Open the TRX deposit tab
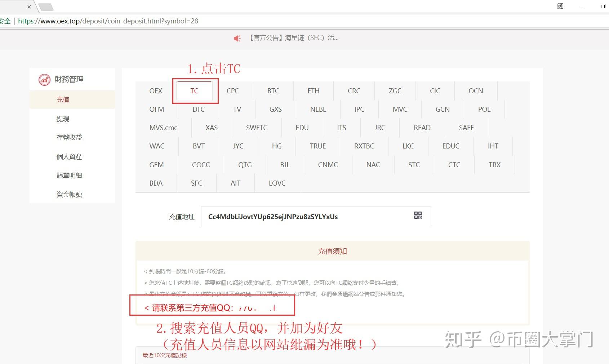The image size is (609, 364). 494,165
